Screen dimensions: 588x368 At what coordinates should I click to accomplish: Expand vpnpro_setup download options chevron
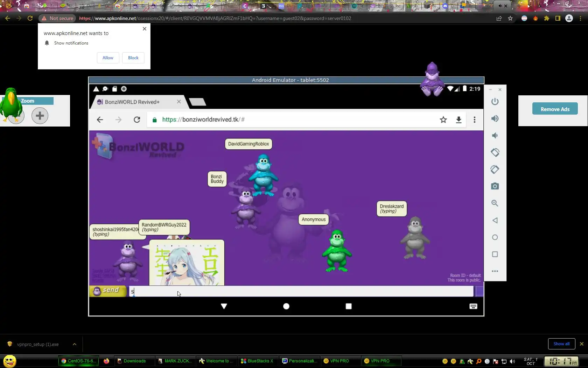75,344
